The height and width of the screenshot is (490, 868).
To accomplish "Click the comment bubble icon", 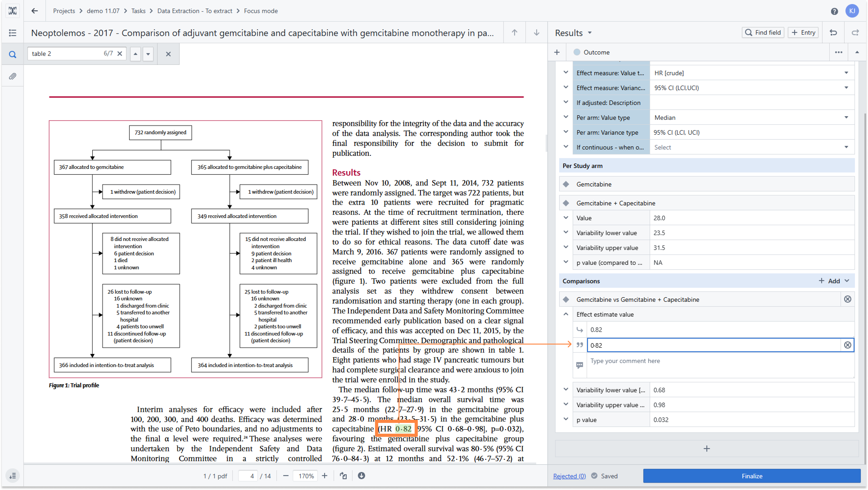I will pos(580,365).
